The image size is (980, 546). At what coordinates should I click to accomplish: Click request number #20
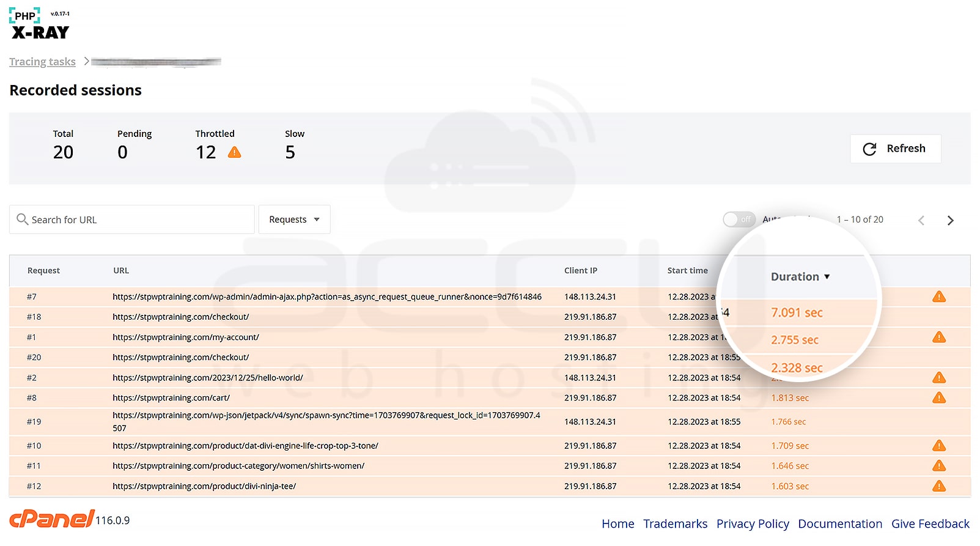(34, 358)
